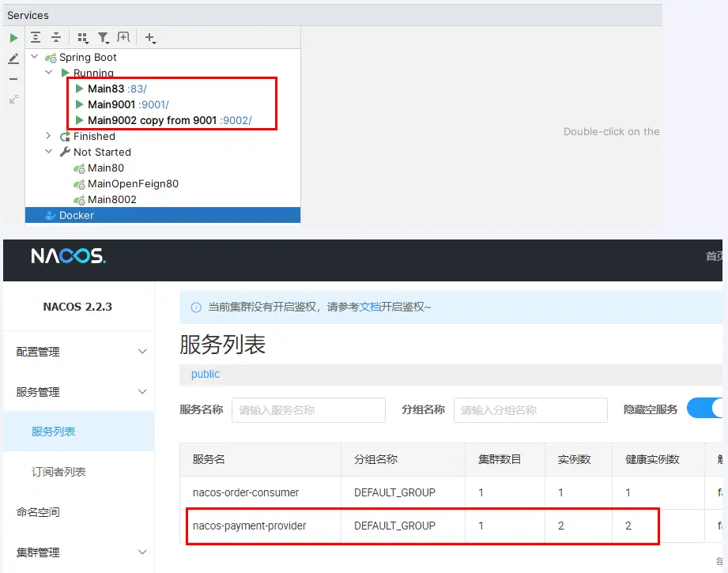Viewport: 728px width, 573px height.
Task: Click the Open in New Tab icon
Action: pos(123,37)
